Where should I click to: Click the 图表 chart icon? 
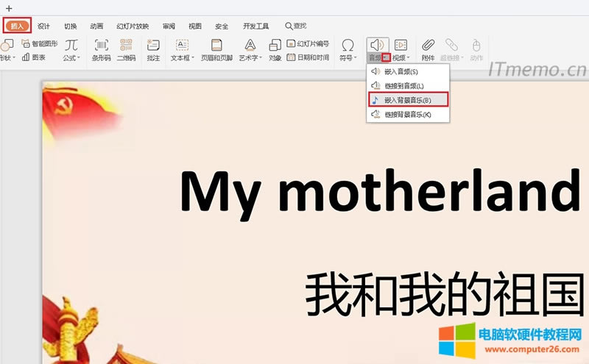[x=36, y=57]
